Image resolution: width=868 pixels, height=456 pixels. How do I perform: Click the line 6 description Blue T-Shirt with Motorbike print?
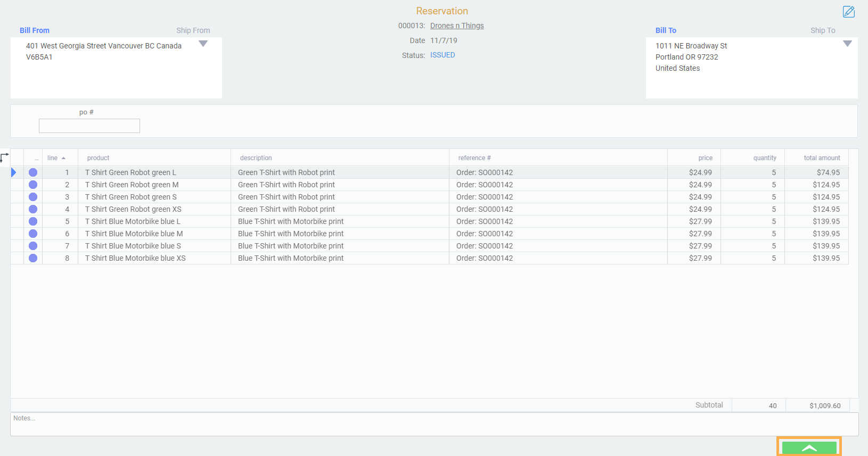pyautogui.click(x=291, y=234)
